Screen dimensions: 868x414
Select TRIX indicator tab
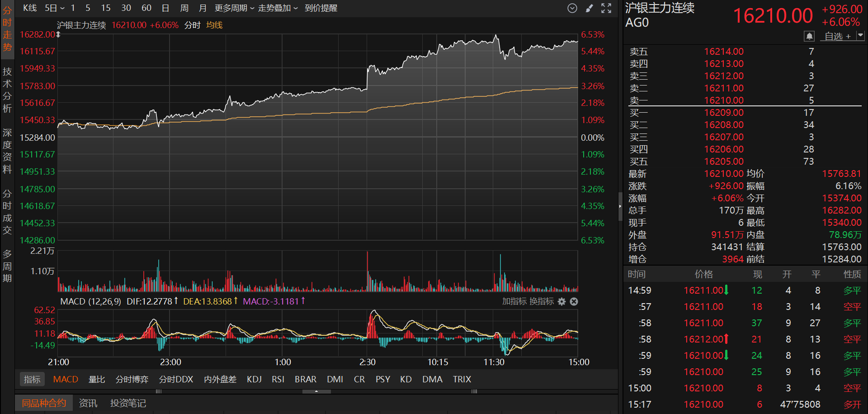point(462,380)
